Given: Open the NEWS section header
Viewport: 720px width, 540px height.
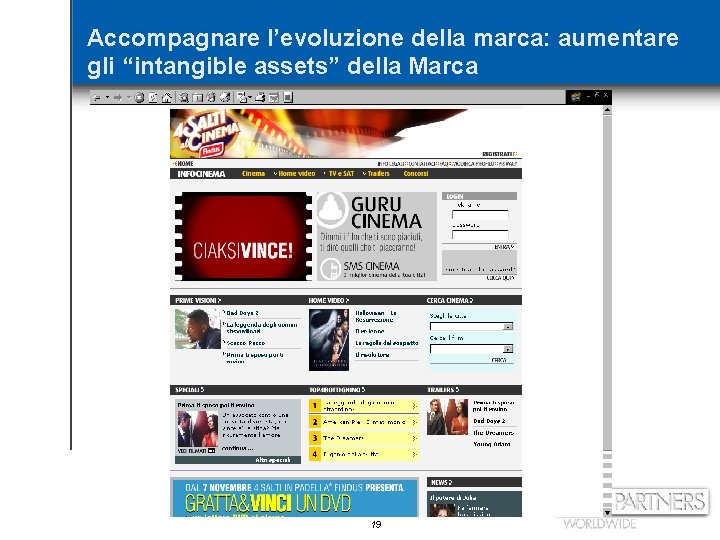Looking at the screenshot, I should point(442,482).
